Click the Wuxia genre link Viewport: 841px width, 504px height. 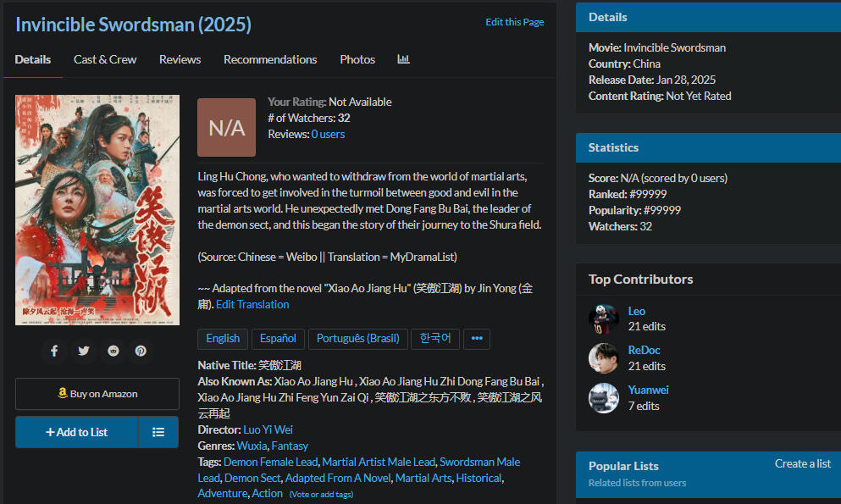[x=252, y=446]
